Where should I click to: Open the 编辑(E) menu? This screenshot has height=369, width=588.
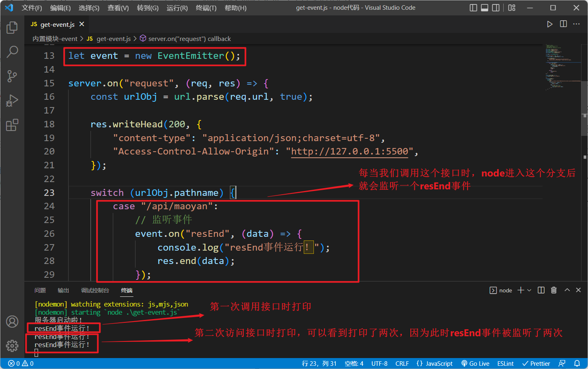[60, 8]
